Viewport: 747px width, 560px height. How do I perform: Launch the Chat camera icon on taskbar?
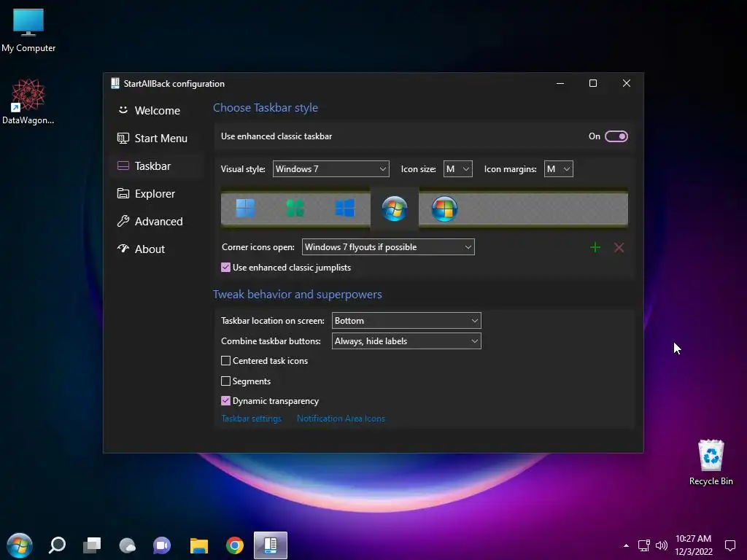pyautogui.click(x=162, y=545)
